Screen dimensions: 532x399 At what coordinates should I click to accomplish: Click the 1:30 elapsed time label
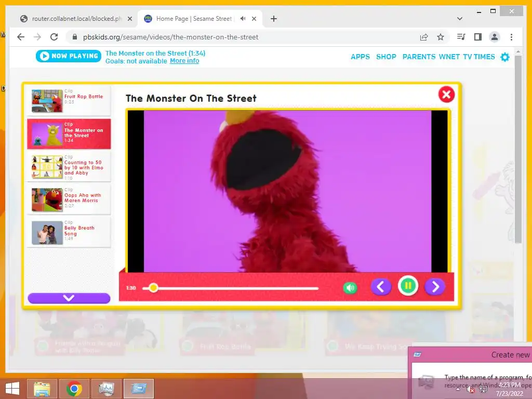click(131, 288)
